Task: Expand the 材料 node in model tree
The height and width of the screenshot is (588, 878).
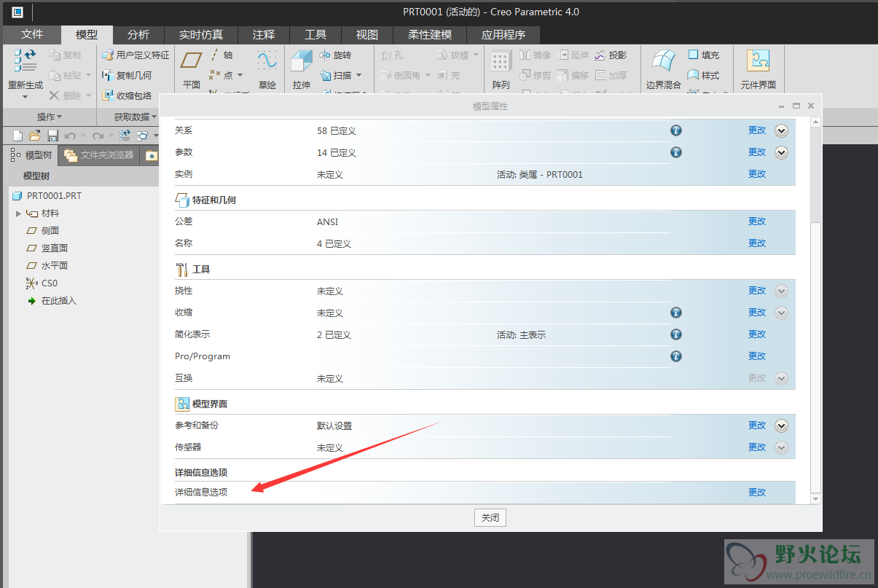Action: click(19, 213)
